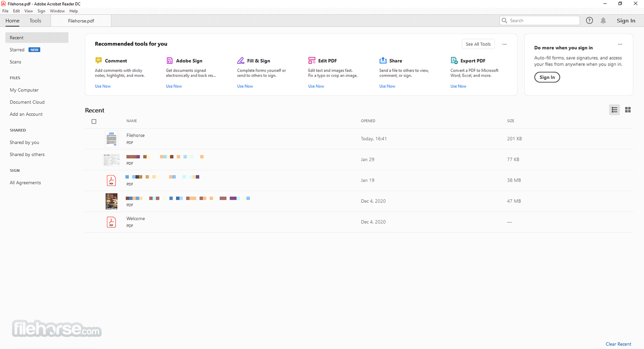Click the Share tool icon
The width and height of the screenshot is (644, 349).
click(x=383, y=60)
